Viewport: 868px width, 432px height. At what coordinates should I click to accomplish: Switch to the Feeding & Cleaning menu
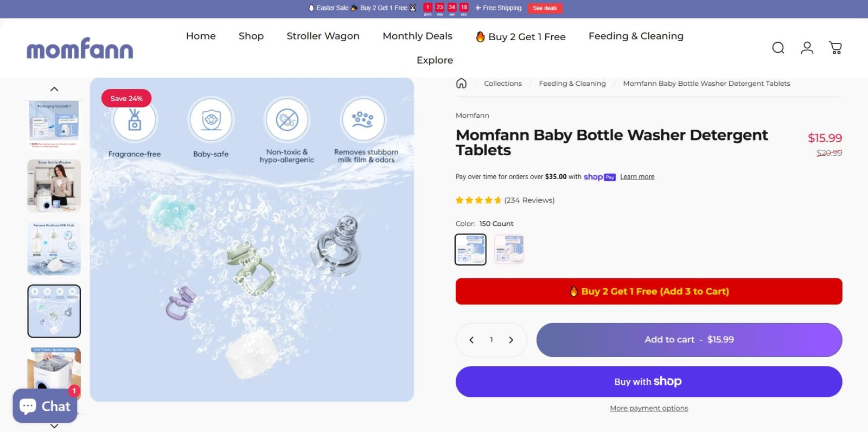[636, 36]
